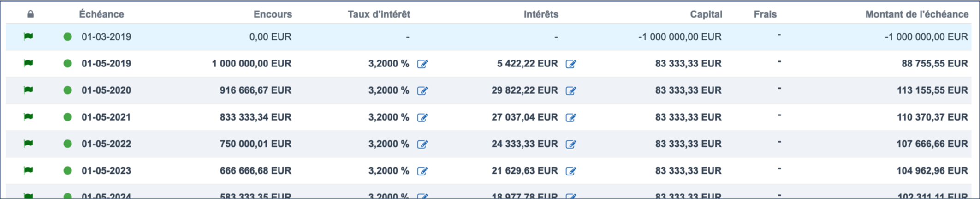Click green status dot for 01-05-2019
This screenshot has width=980, height=199.
click(67, 63)
